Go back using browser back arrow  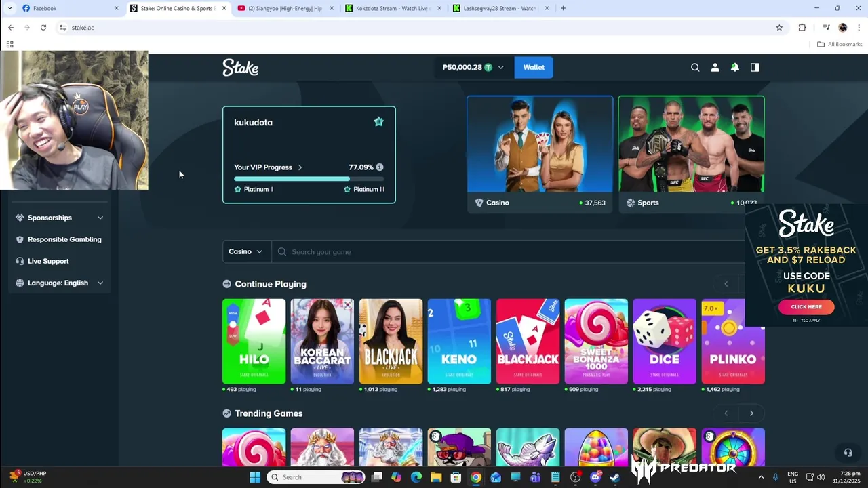11,28
